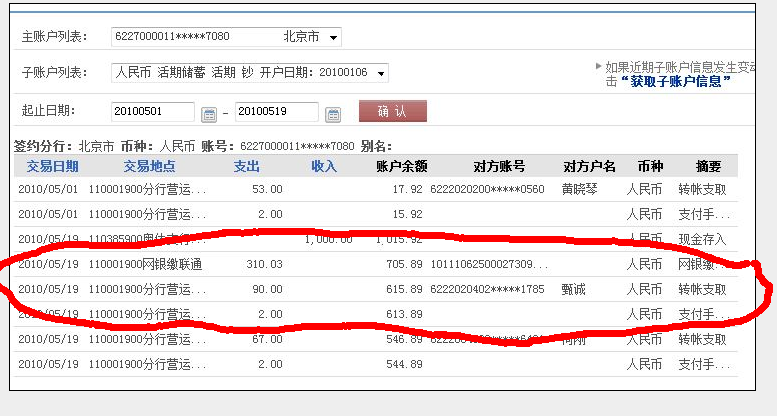
Task: Select the transfer row to 黄晓琴
Action: click(x=380, y=189)
